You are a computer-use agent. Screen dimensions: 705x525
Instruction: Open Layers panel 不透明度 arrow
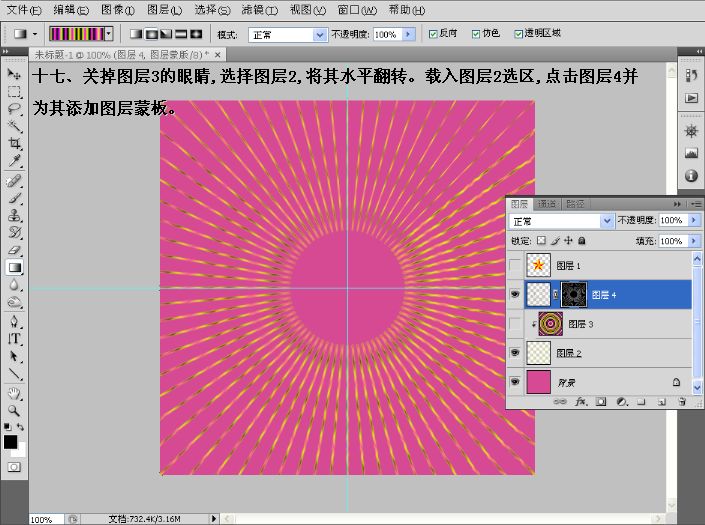click(x=694, y=220)
